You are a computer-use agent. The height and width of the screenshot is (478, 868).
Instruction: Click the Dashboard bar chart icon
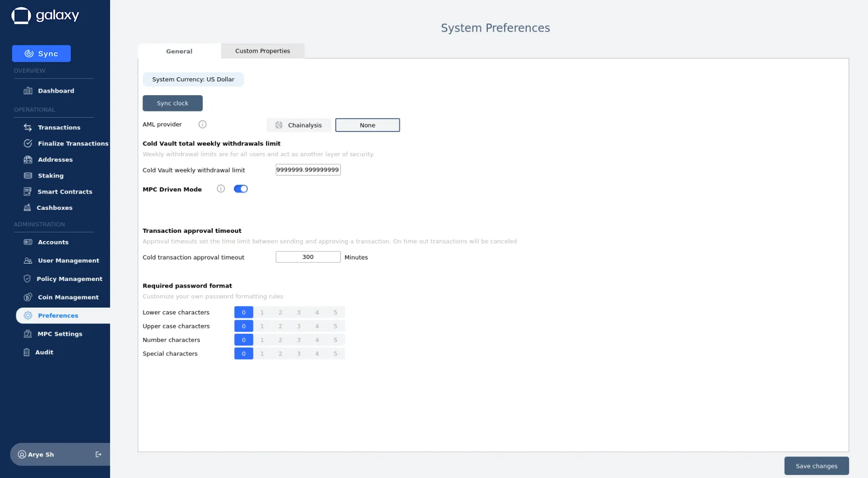28,91
